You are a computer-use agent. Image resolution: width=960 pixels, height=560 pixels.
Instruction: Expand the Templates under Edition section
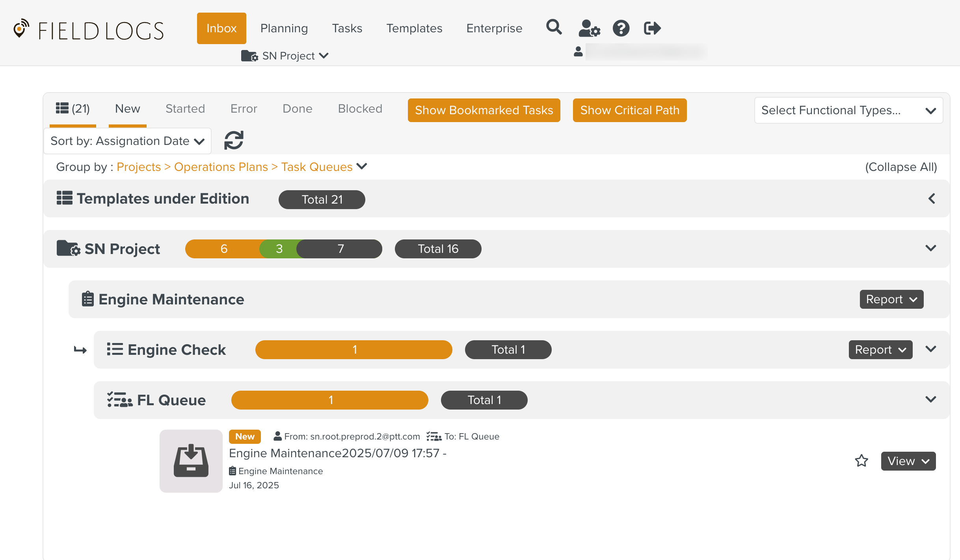point(931,199)
